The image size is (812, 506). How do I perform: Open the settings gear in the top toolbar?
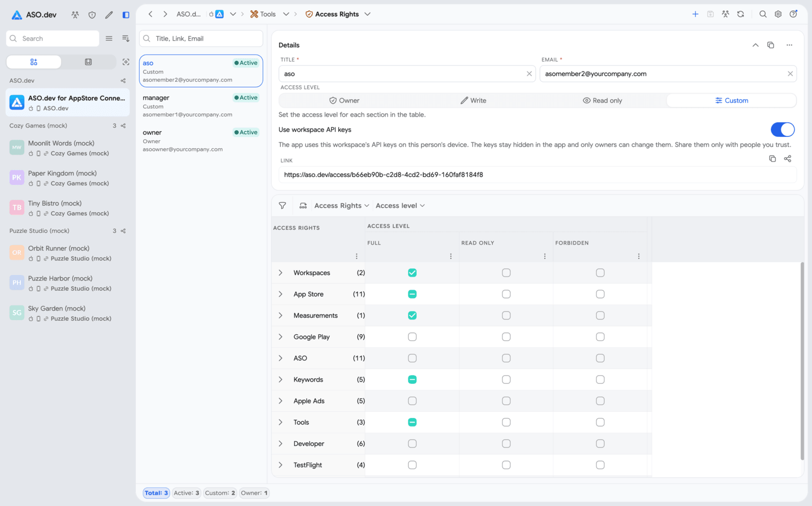coord(778,14)
